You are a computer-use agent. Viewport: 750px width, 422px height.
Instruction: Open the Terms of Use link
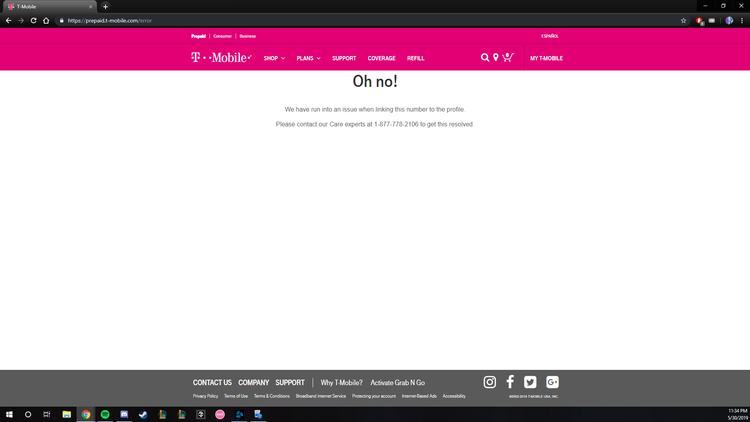click(x=236, y=396)
